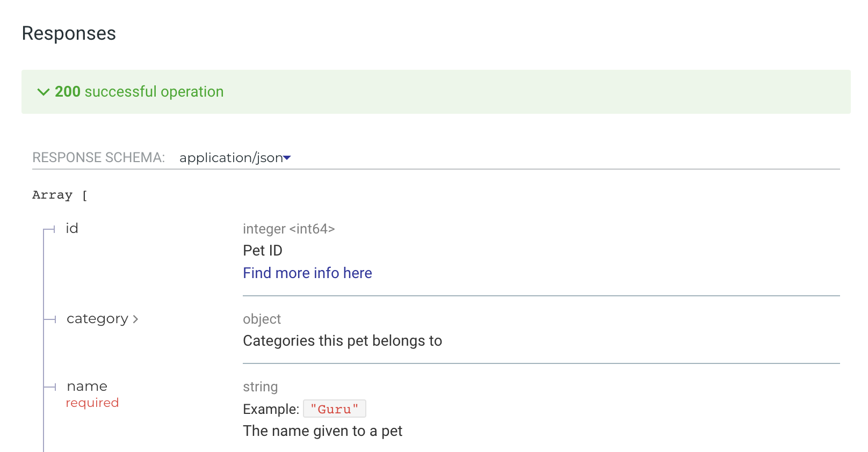Click the 'Pet ID' description text
The width and height of the screenshot is (868, 452).
coord(262,250)
